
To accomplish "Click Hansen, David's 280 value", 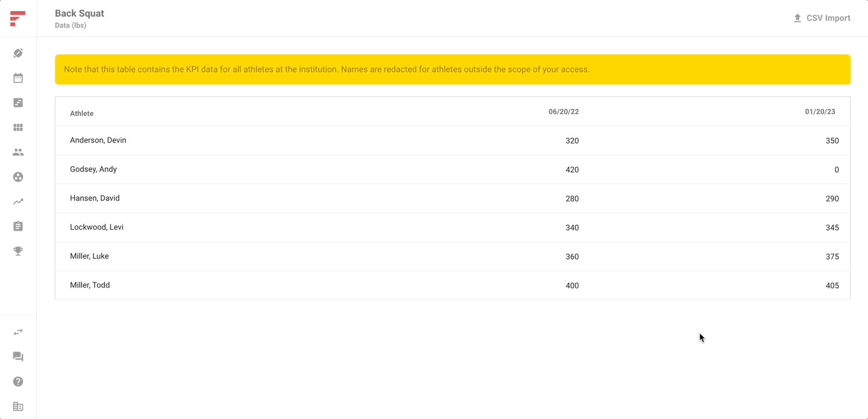I will [x=572, y=199].
